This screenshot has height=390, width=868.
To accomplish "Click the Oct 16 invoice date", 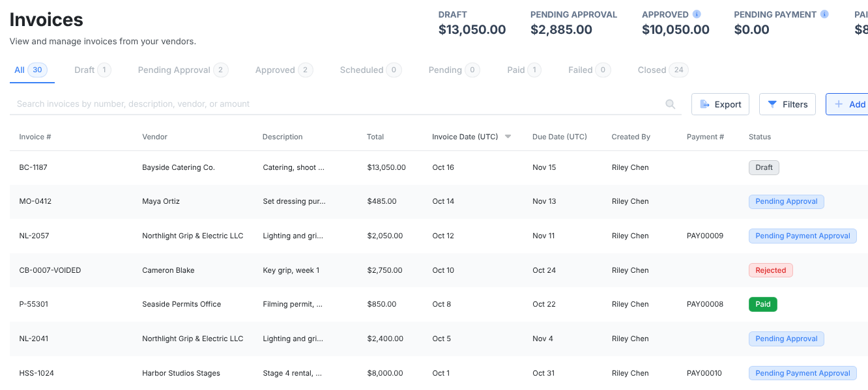I will [443, 167].
